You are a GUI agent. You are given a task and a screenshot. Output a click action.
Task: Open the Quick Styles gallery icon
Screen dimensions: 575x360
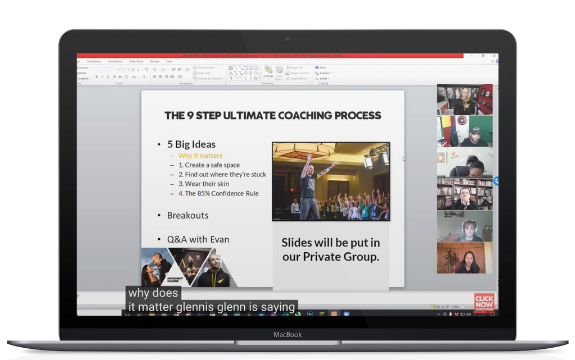[279, 73]
